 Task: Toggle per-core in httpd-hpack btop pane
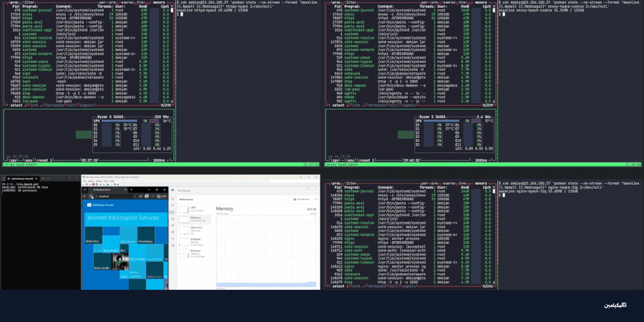(108, 3)
